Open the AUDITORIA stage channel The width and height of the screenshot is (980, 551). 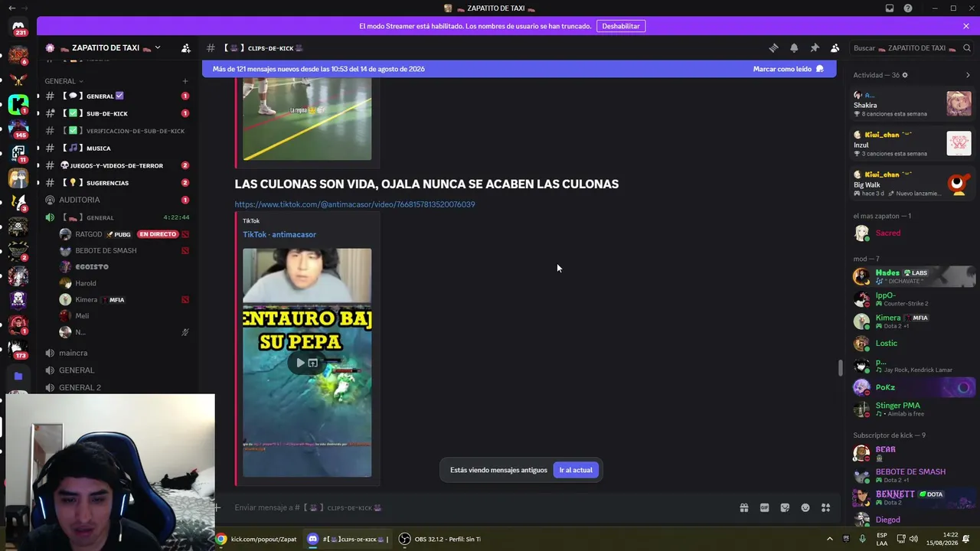pyautogui.click(x=116, y=200)
